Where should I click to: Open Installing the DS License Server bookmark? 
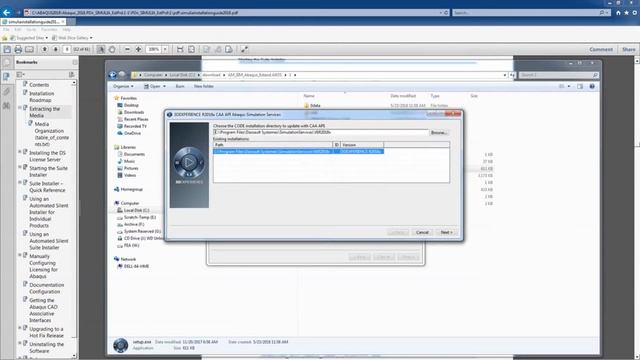(x=47, y=156)
